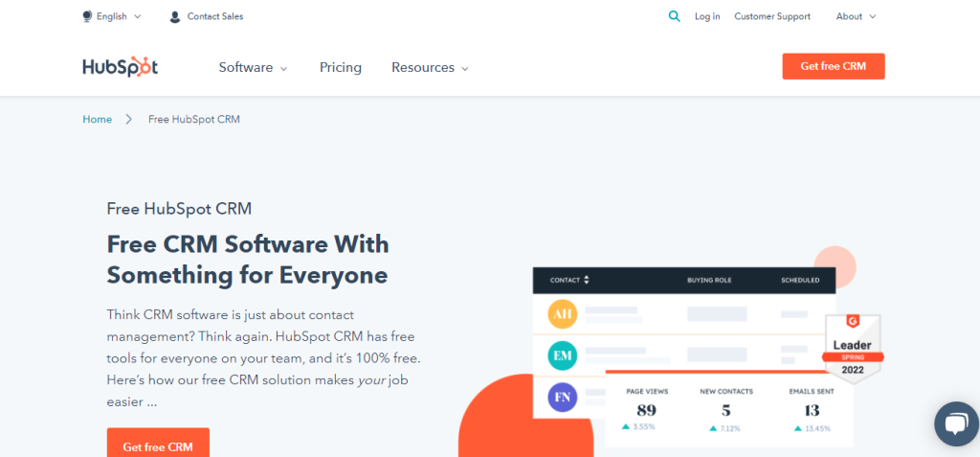Image resolution: width=980 pixels, height=457 pixels.
Task: Go to Home breadcrumb link
Action: tap(98, 119)
